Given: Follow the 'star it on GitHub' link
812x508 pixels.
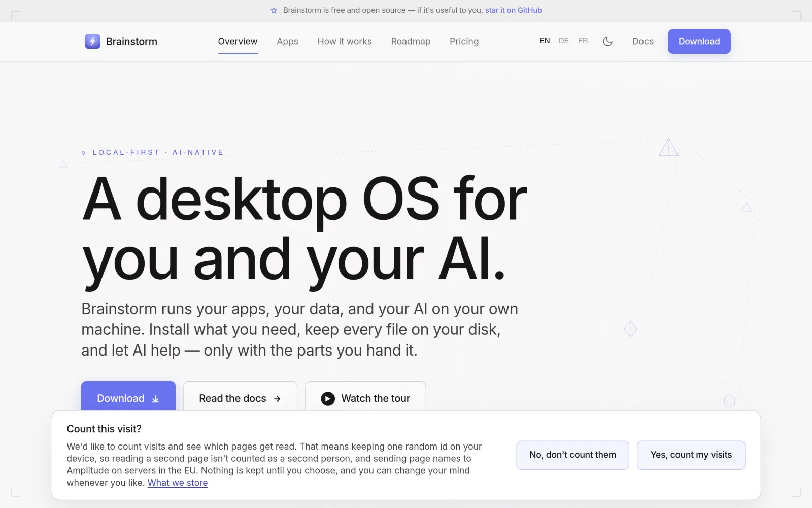Looking at the screenshot, I should click(514, 10).
